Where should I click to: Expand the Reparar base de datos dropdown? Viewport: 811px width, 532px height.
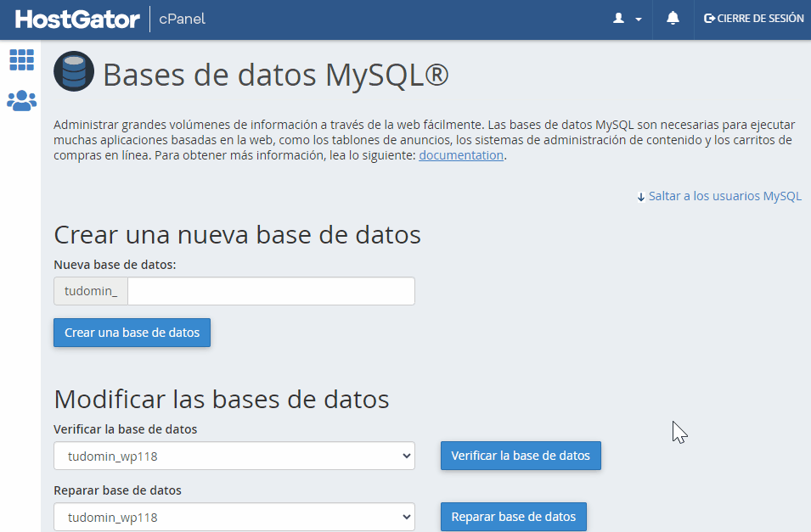point(234,517)
